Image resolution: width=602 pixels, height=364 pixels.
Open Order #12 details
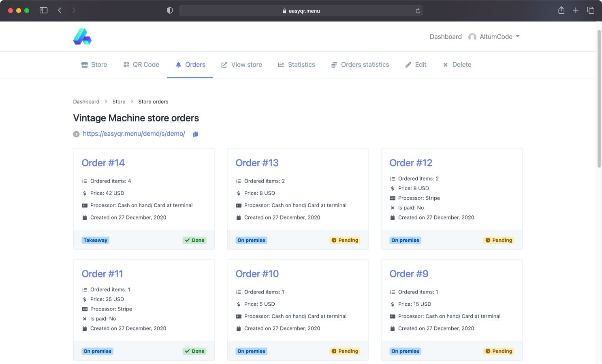(411, 163)
